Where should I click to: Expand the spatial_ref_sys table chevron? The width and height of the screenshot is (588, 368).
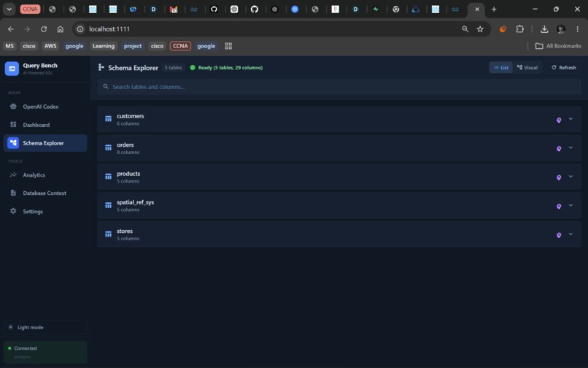[570, 205]
